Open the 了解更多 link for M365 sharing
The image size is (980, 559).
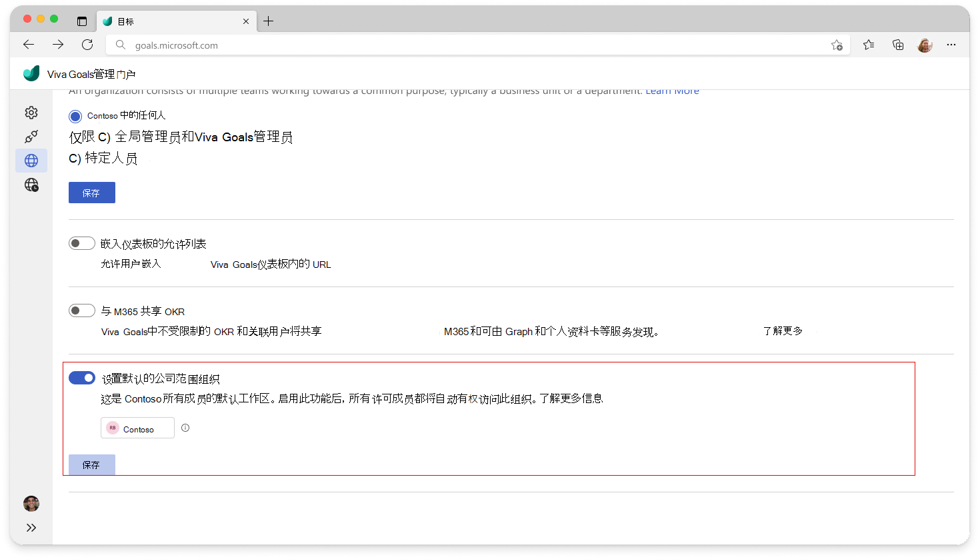coord(783,331)
